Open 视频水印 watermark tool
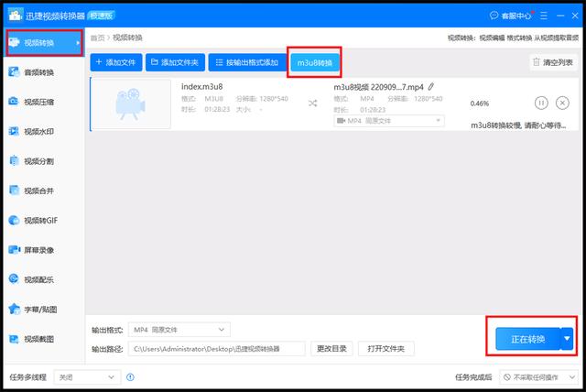 pyautogui.click(x=38, y=131)
